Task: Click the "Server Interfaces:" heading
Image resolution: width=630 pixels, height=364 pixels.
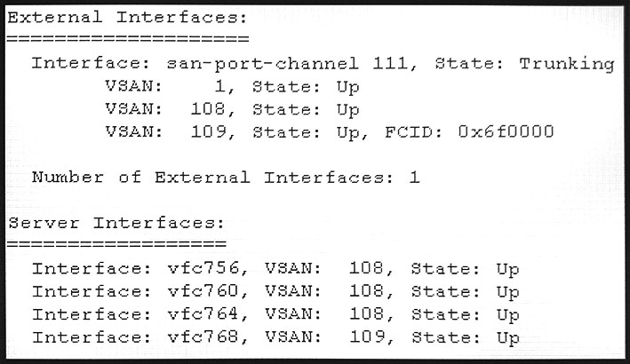Action: point(116,223)
